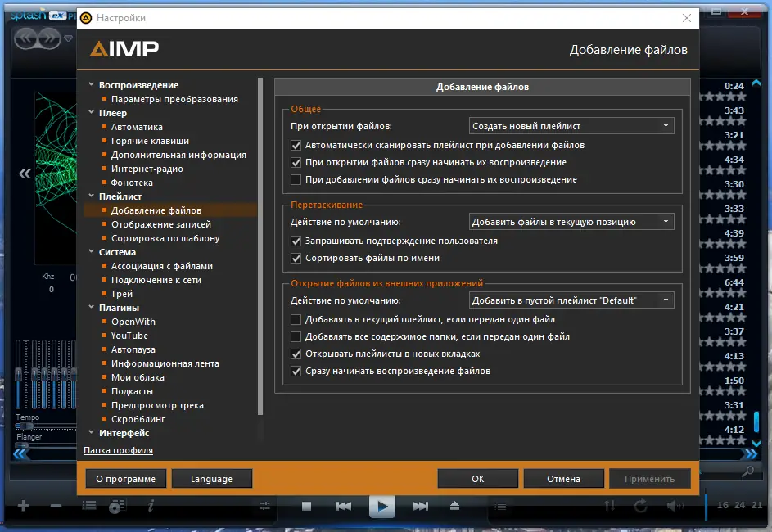Image resolution: width=772 pixels, height=532 pixels.
Task: Toggle 'Сортировать файлы по имени' checkbox
Action: [x=296, y=259]
